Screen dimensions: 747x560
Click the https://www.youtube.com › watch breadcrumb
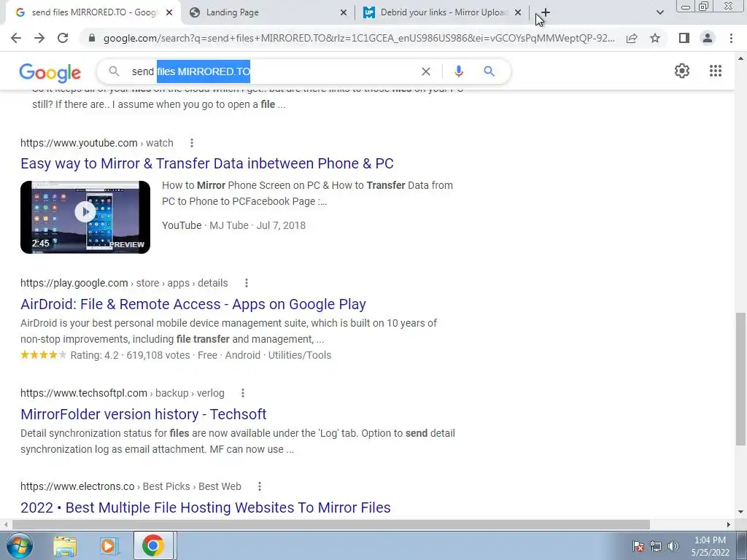[x=97, y=143]
